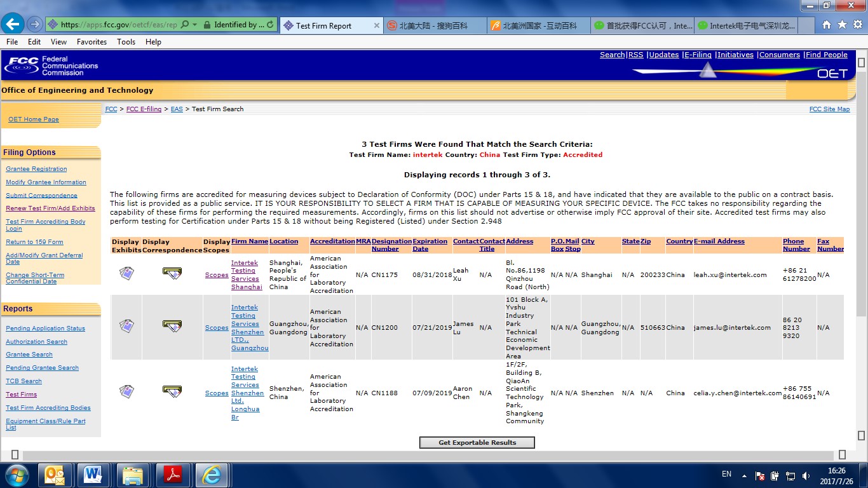Click the IE forward arrow button
868x488 pixels.
[x=35, y=25]
